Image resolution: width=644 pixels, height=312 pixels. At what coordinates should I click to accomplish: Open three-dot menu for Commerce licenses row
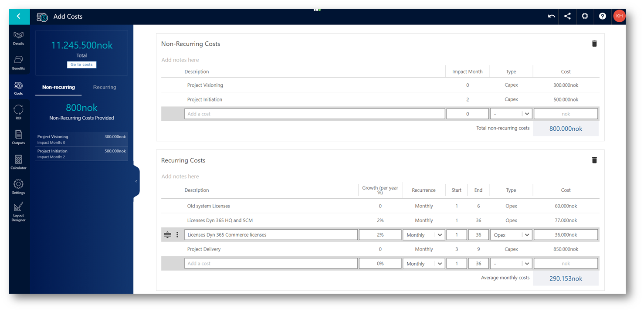(177, 235)
